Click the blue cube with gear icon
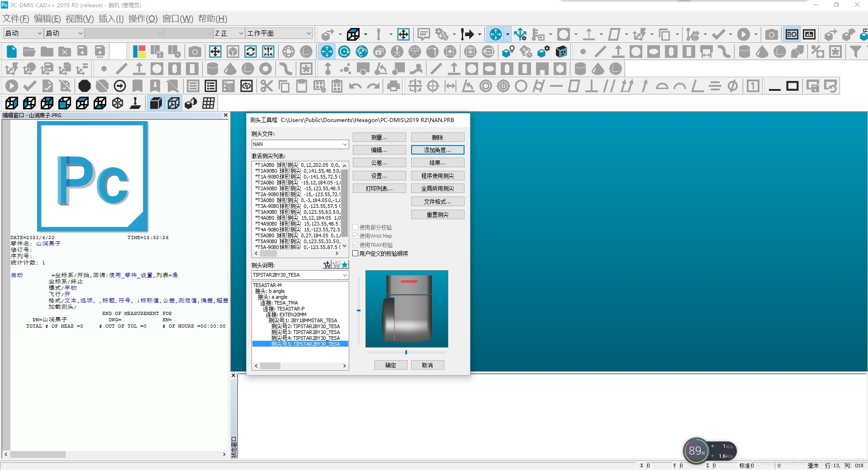 coord(544,52)
